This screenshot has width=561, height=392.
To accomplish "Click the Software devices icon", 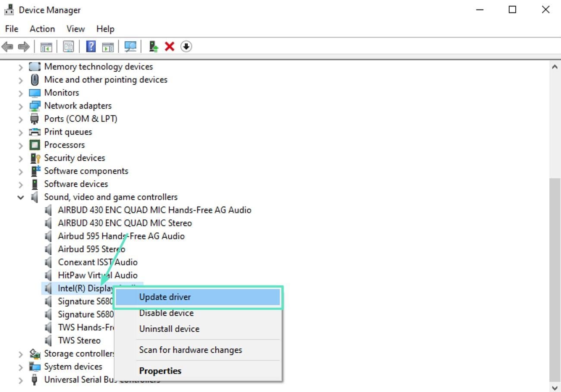I will point(35,184).
